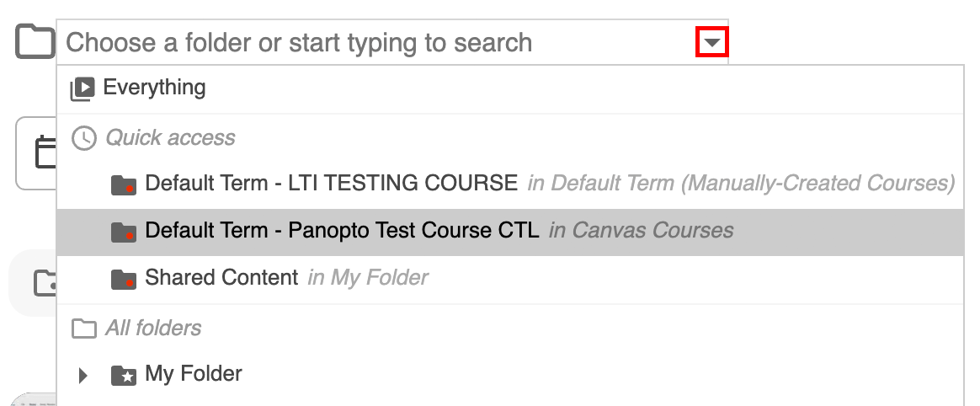The height and width of the screenshot is (406, 980).
Task: Click the large folder icon beside search box
Action: (35, 42)
